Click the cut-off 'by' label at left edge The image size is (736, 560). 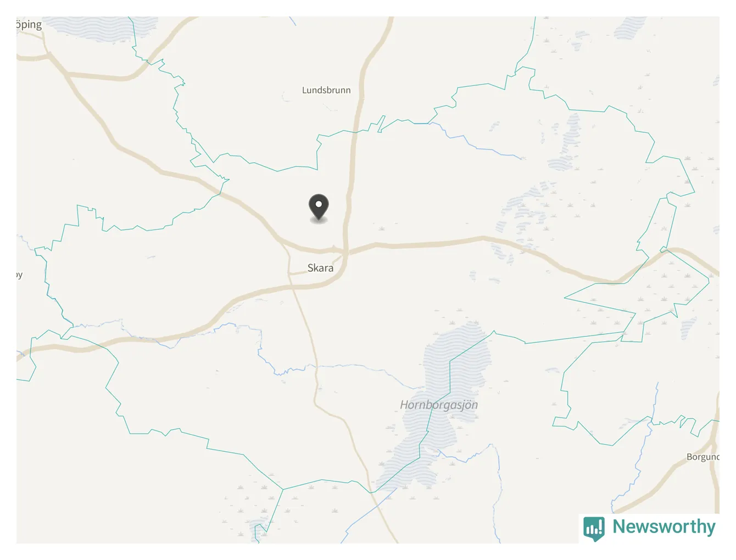click(x=19, y=275)
